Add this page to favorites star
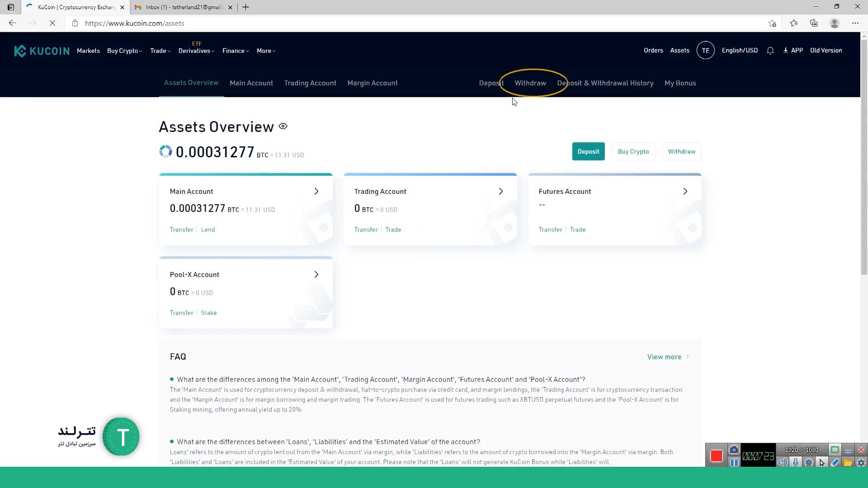 click(772, 23)
